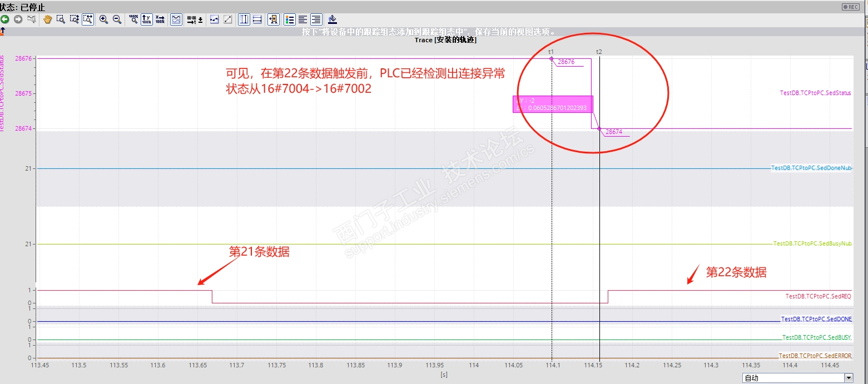Image resolution: width=868 pixels, height=384 pixels.
Task: Select the hand pan tool
Action: (x=47, y=19)
